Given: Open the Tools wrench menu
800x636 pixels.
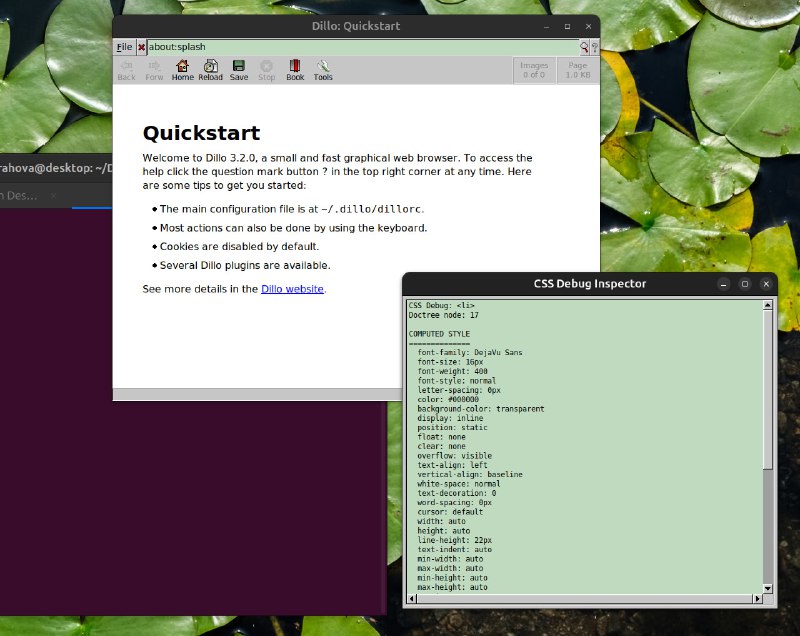Looking at the screenshot, I should click(323, 69).
